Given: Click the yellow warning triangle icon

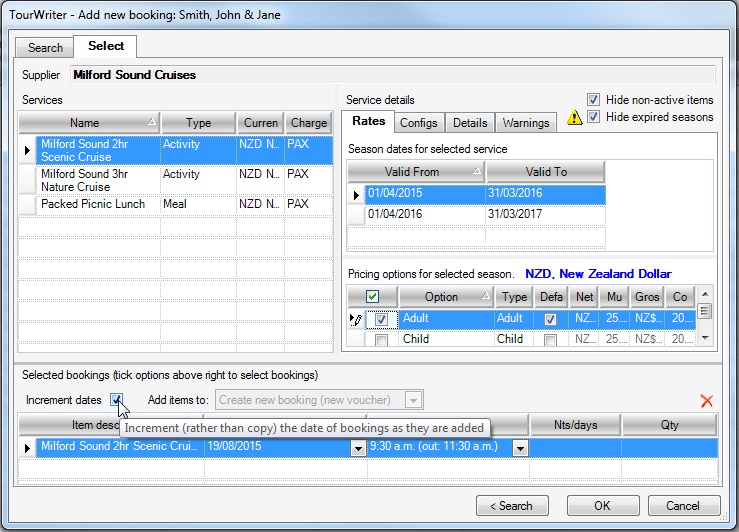Looking at the screenshot, I should pos(574,117).
